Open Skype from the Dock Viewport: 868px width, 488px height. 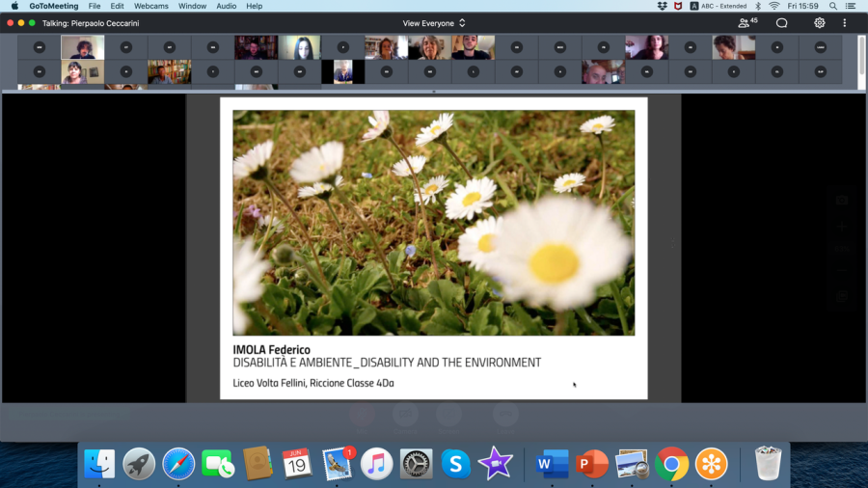tap(455, 464)
